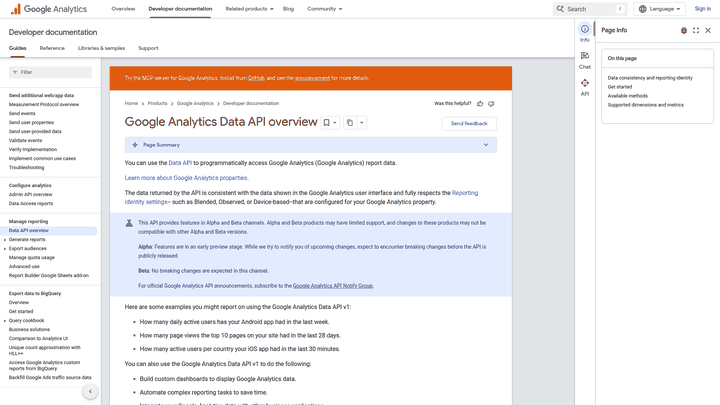Image resolution: width=720 pixels, height=405 pixels.
Task: Open the bookmark dropdown arrow
Action: click(335, 123)
